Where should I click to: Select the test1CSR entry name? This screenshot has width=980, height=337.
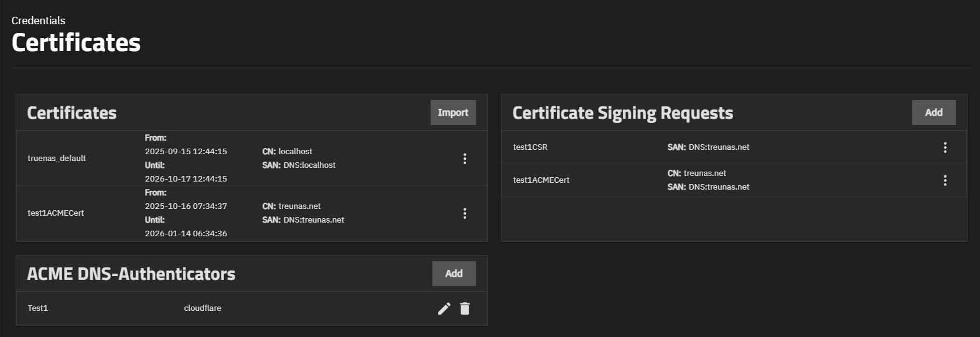(x=530, y=147)
